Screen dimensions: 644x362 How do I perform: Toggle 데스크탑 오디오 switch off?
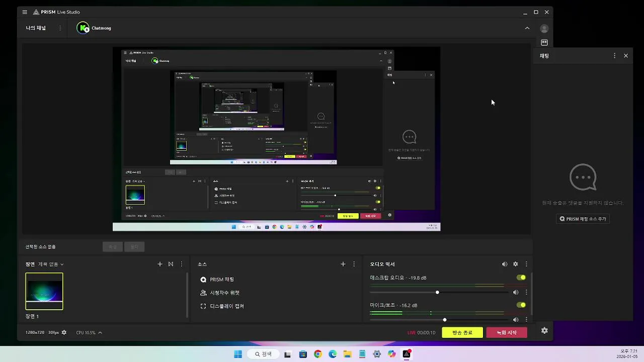(521, 278)
